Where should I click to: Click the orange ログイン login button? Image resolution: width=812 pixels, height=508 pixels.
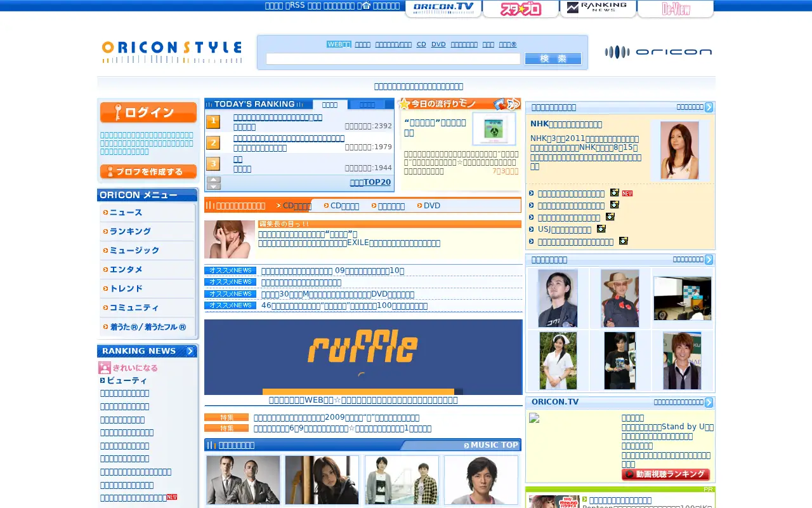148,112
